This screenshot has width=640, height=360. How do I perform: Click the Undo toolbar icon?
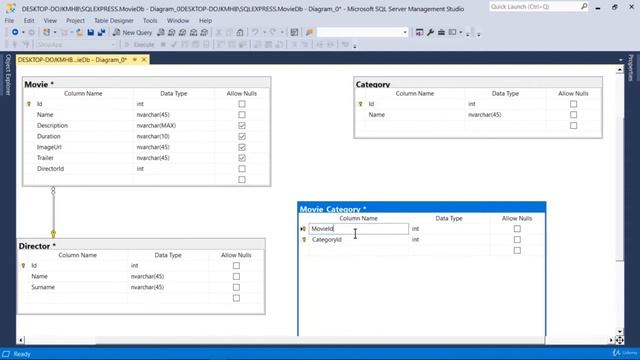(255, 32)
